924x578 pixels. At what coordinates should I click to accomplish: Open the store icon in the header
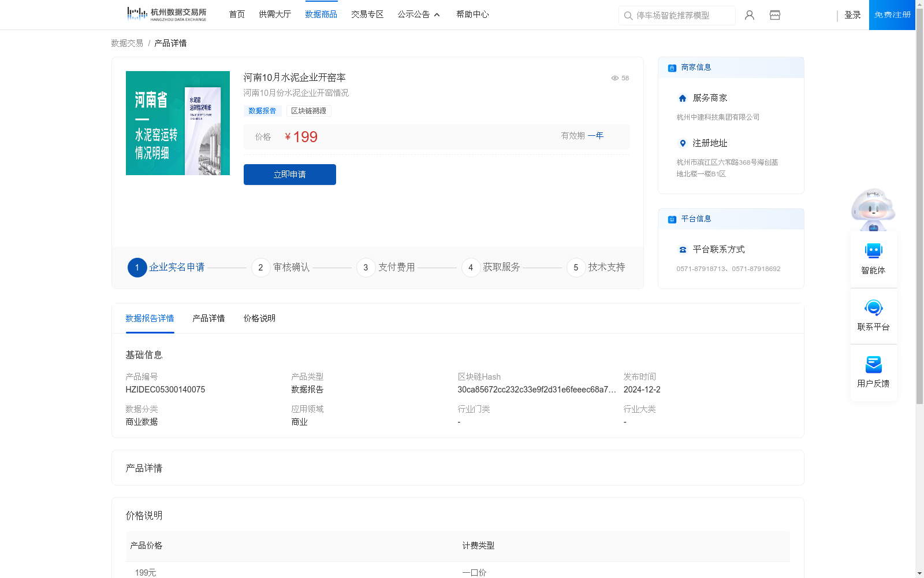[x=775, y=15]
